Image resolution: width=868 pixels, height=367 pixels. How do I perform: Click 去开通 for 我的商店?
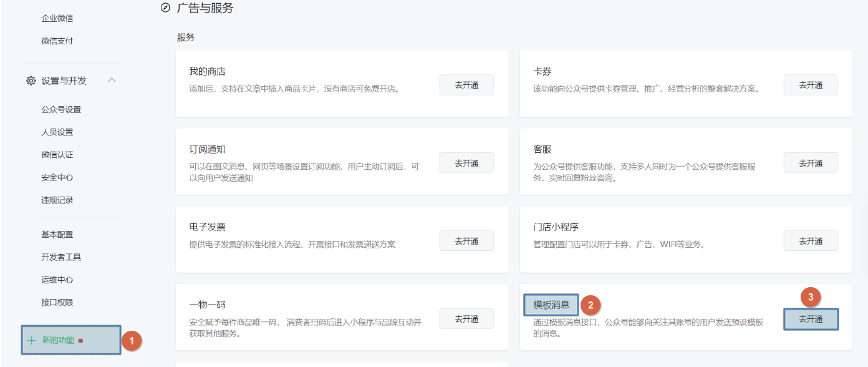point(466,85)
